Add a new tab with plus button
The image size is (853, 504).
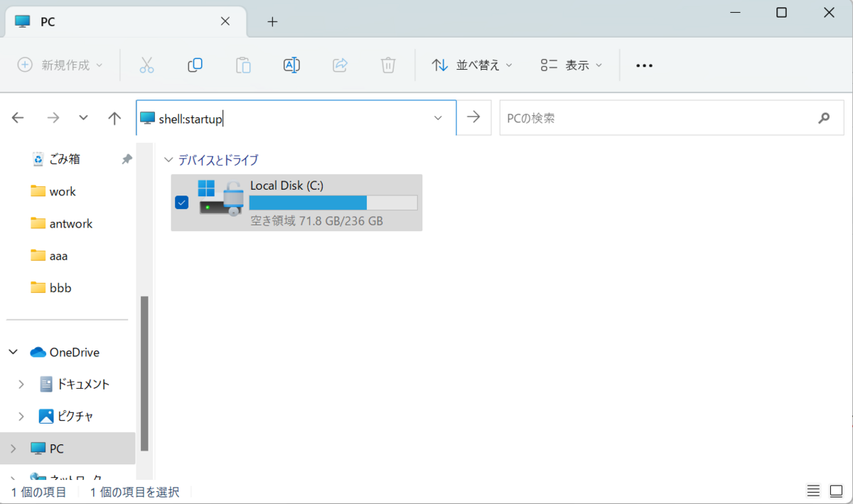pyautogui.click(x=272, y=21)
